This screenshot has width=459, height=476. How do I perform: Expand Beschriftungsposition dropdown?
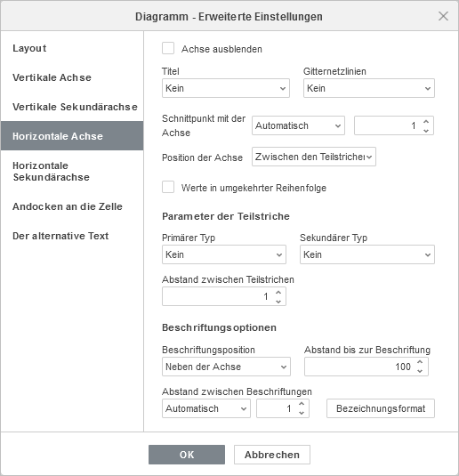point(226,367)
